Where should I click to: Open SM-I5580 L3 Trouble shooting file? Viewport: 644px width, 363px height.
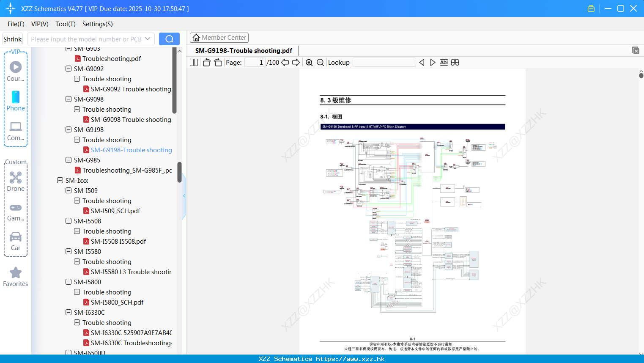click(x=131, y=272)
